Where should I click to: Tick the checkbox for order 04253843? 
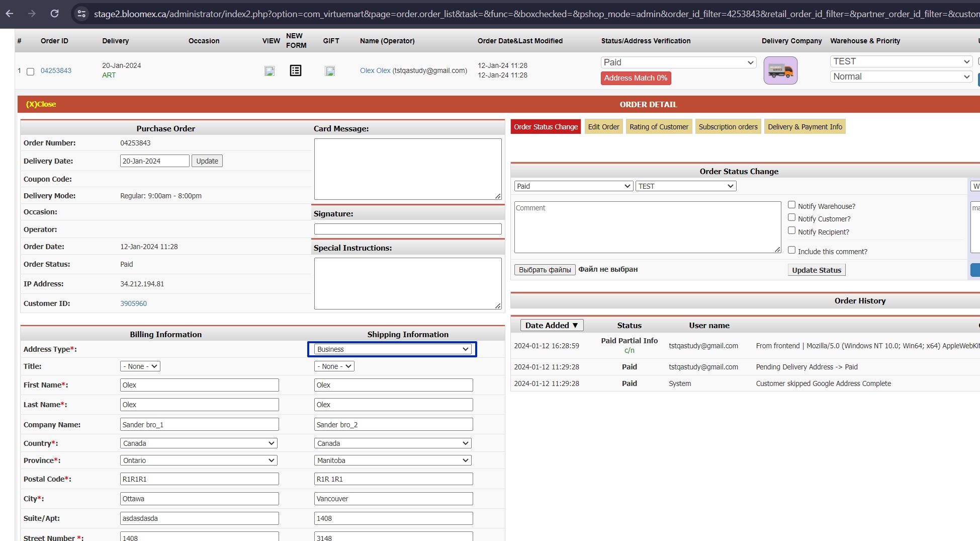click(x=30, y=71)
